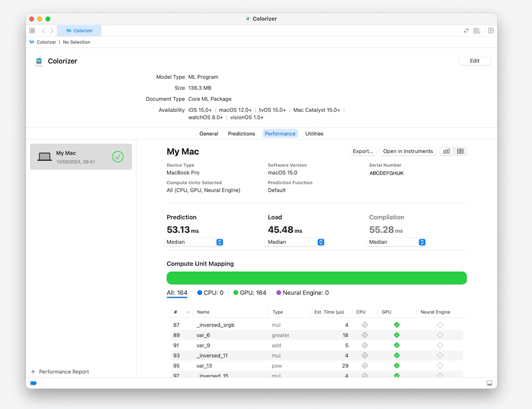The height and width of the screenshot is (409, 532).
Task: Filter by GPU: 164
Action: 250,293
